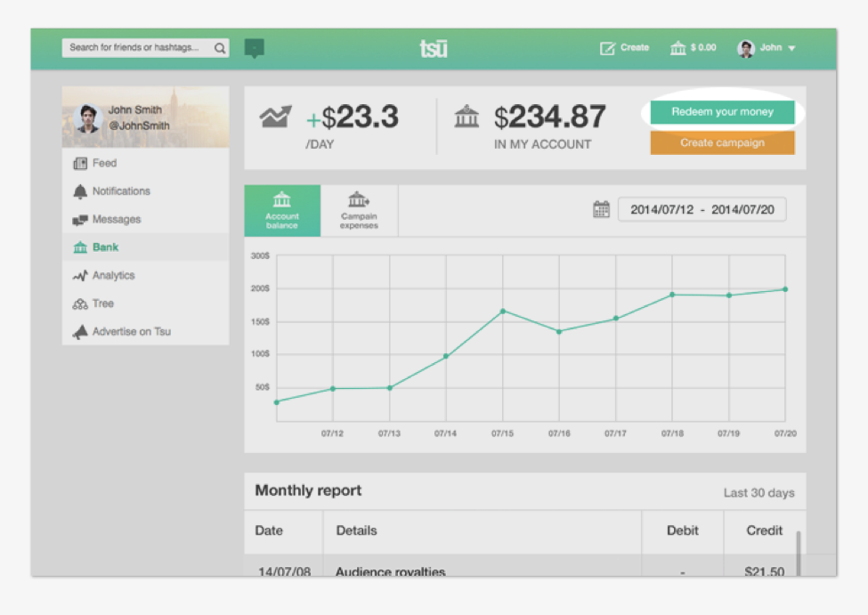
Task: Click the Monthly report heading
Action: click(308, 490)
